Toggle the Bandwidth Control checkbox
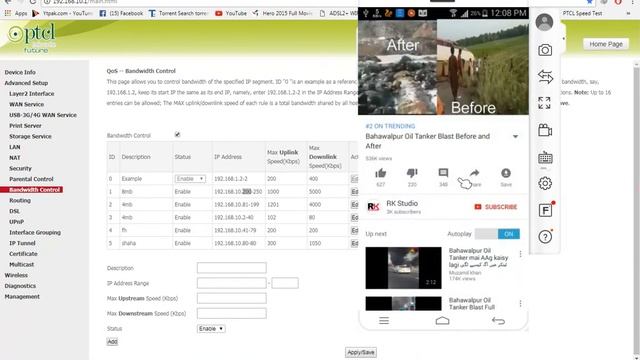This screenshot has width=640, height=360. coord(177,135)
